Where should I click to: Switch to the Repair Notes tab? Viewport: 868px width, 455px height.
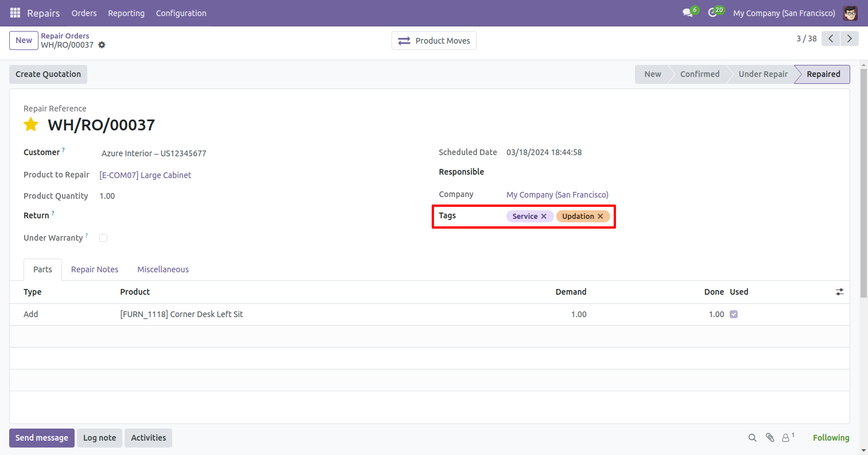coord(95,269)
